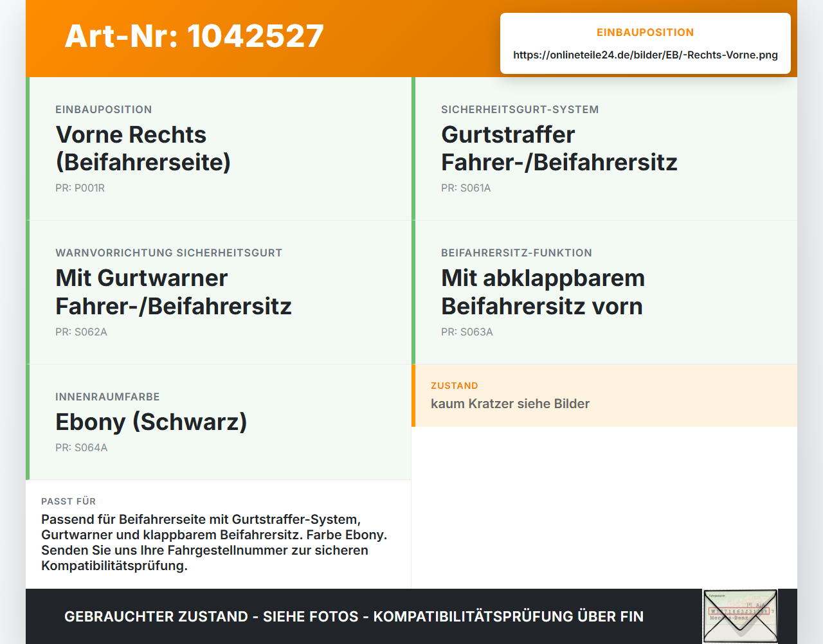
Task: Select kaum Kratzer siehe Bilder text
Action: point(510,404)
